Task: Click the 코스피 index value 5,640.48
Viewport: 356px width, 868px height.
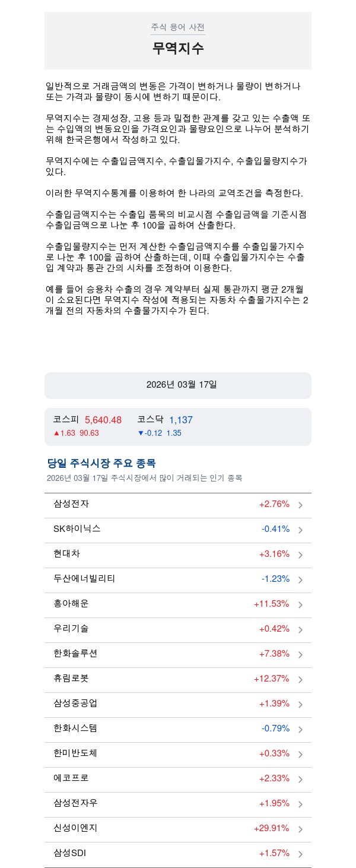Action: pos(103,420)
